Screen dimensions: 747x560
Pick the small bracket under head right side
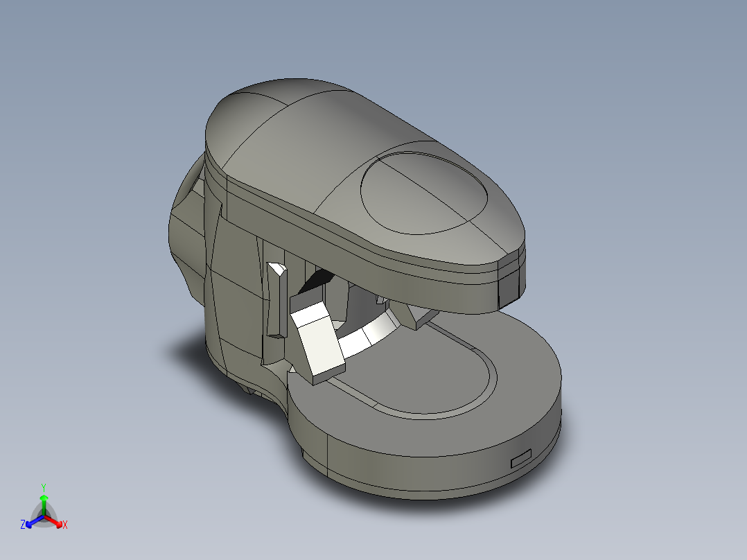coord(419,315)
